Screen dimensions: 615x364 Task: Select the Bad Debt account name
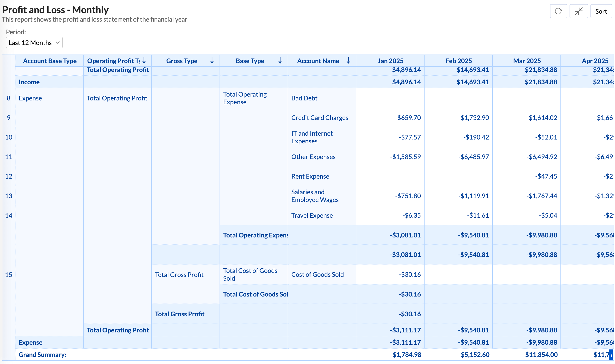click(304, 98)
